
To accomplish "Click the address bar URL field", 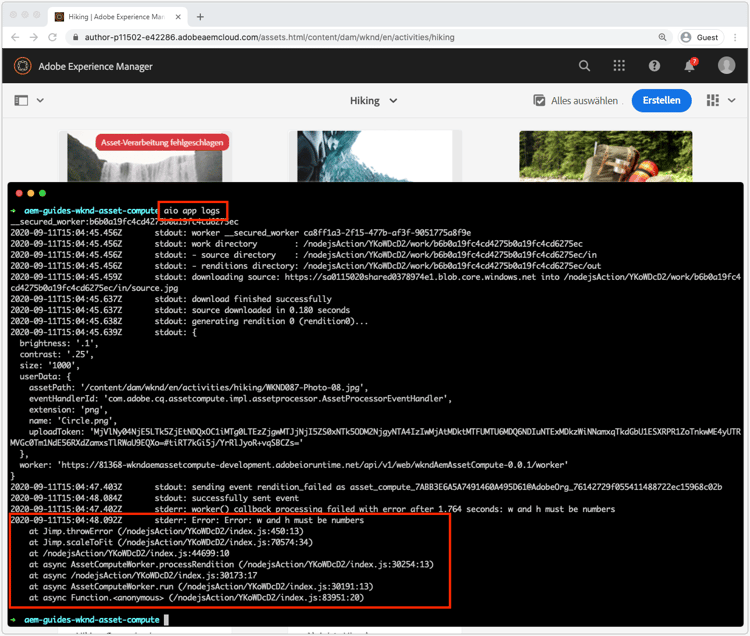I will click(368, 37).
